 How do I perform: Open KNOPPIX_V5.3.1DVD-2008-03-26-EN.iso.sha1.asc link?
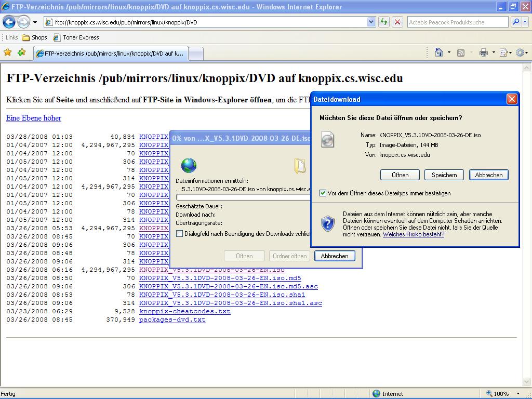coord(230,303)
